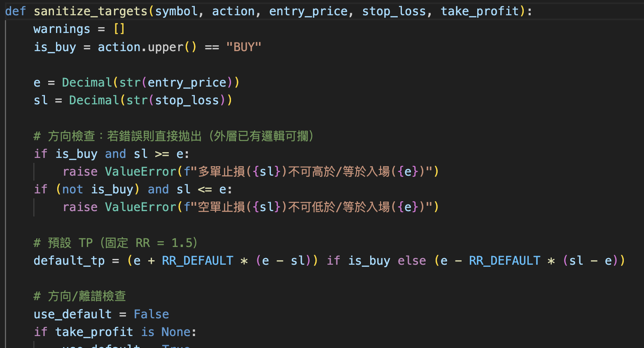
Task: Click the "BUY" string literal
Action: pos(244,47)
